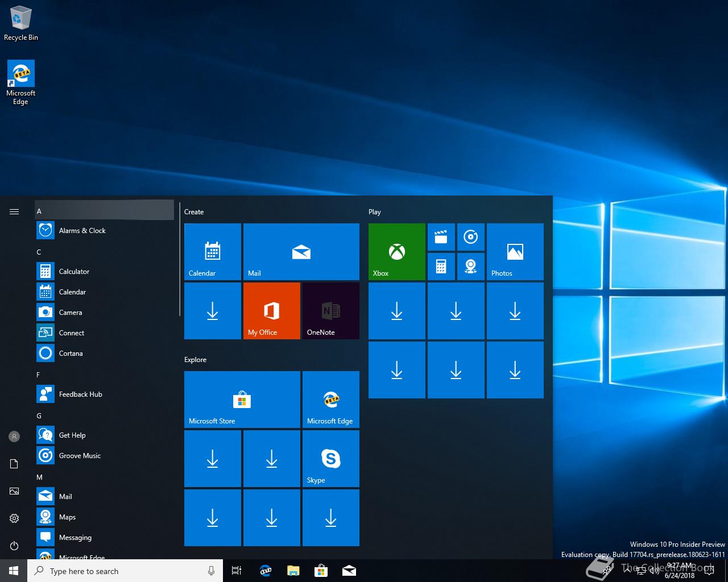Expand the Start menu hamburger button
Viewport: 728px width, 582px height.
[14, 211]
